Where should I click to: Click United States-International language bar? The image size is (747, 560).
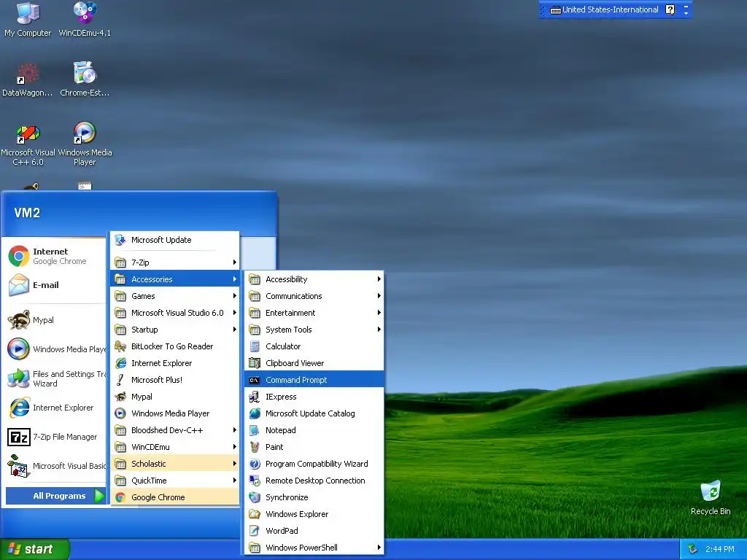coord(605,9)
